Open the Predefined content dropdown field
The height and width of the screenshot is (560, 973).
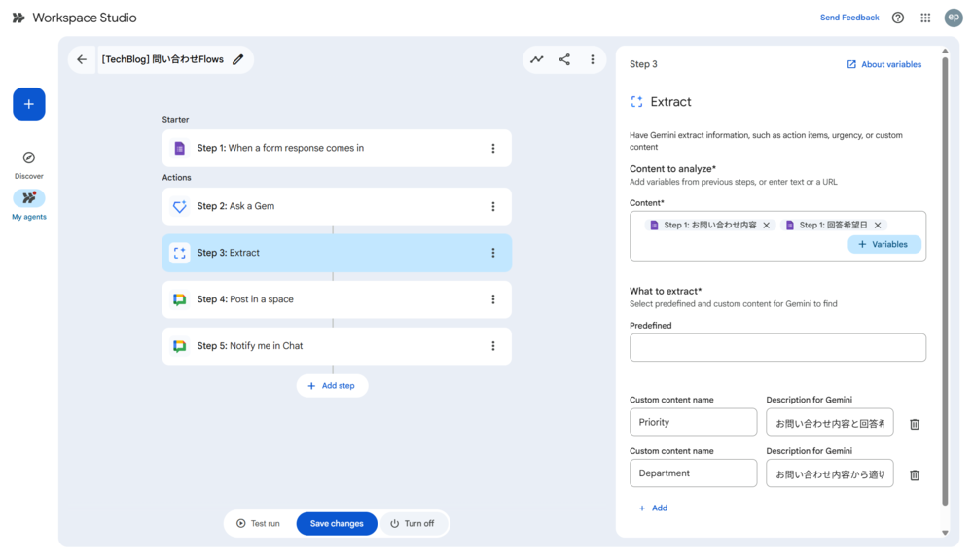coord(777,347)
